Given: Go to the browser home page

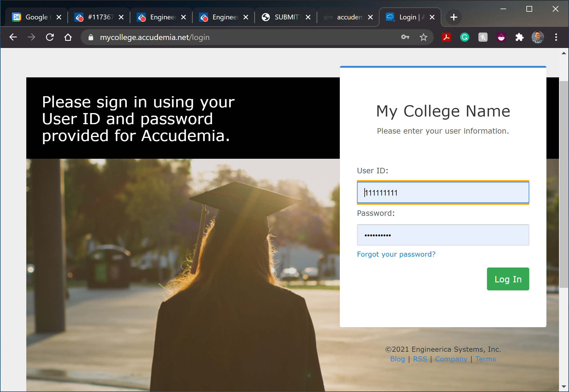Looking at the screenshot, I should coord(68,37).
